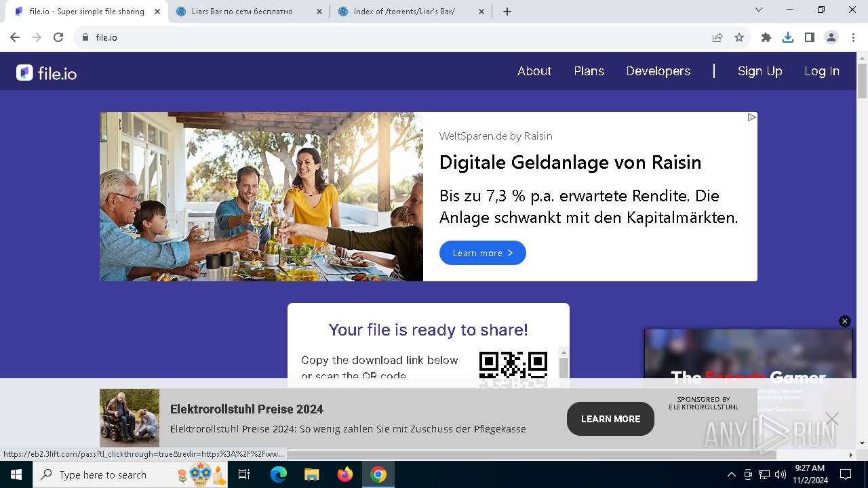This screenshot has width=868, height=488.
Task: Click the Raisin ad family photo
Action: tap(261, 197)
